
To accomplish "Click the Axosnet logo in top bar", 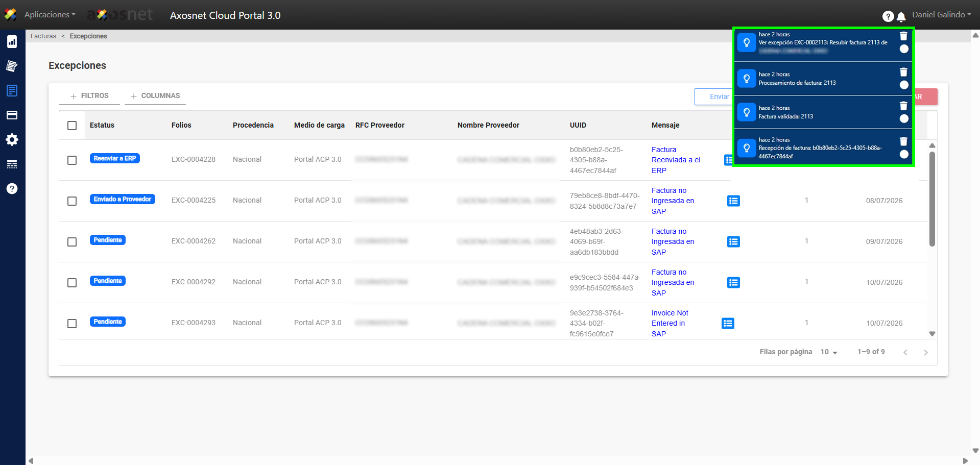I will pos(121,15).
